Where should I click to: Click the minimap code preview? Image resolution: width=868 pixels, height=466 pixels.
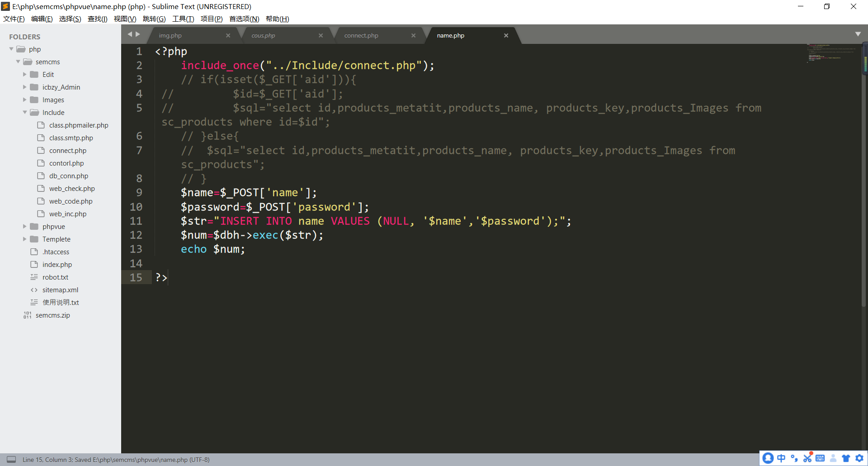tap(831, 53)
